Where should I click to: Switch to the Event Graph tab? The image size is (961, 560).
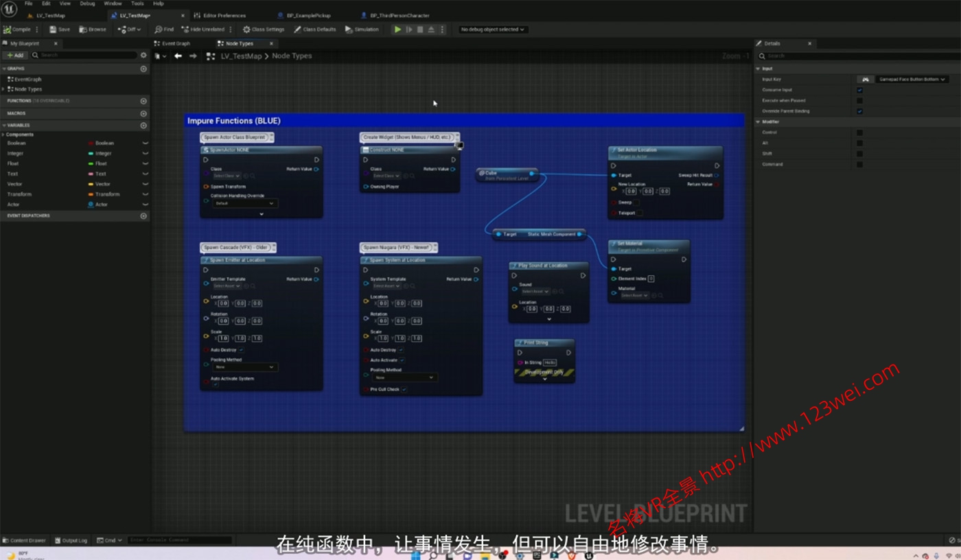tap(175, 43)
